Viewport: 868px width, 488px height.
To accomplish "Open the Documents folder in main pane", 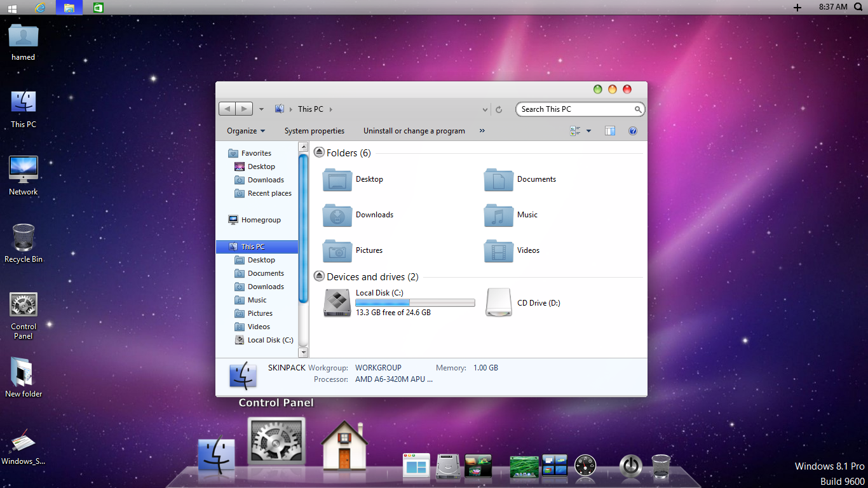I will 520,179.
